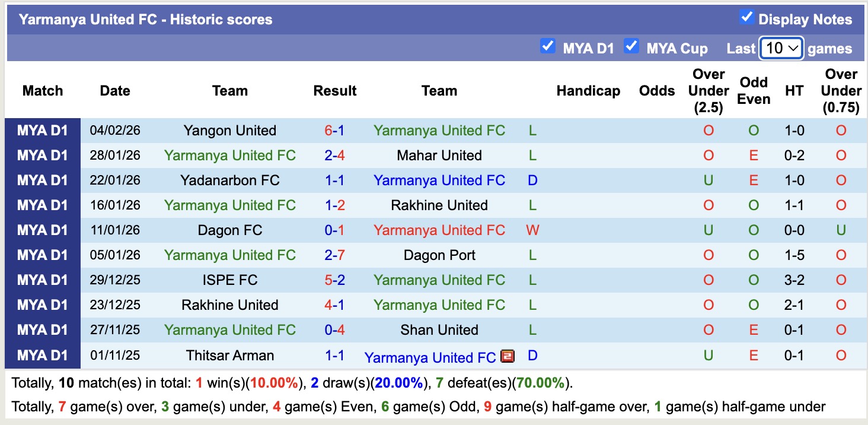Click the Dagon FC team link
The width and height of the screenshot is (868, 425).
[x=230, y=230]
